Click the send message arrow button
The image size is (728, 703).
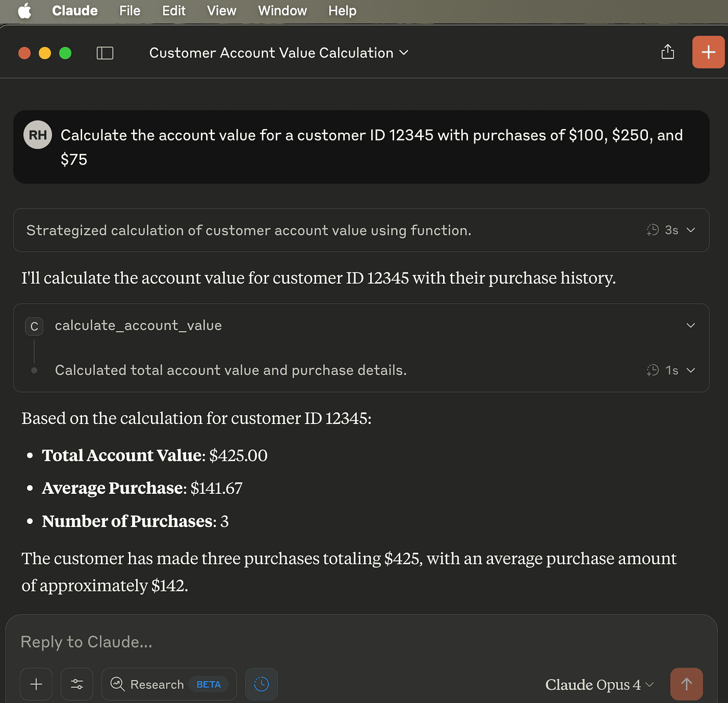point(686,684)
